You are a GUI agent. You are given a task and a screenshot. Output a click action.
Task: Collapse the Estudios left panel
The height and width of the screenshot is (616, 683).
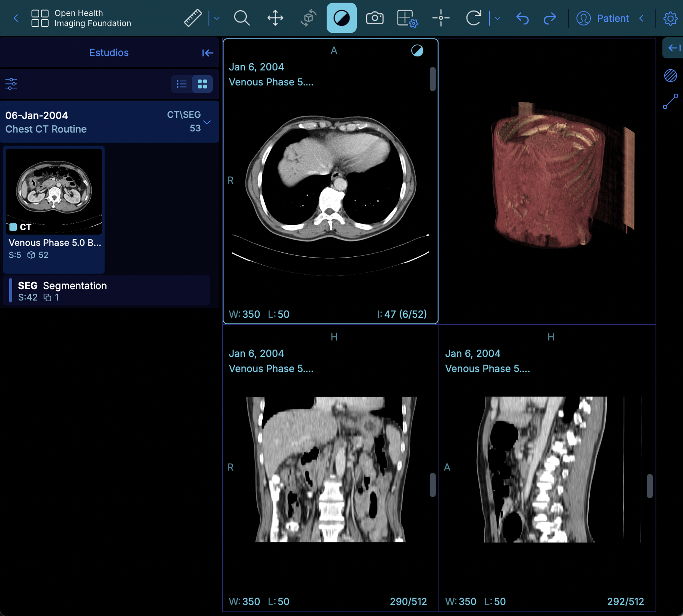(207, 53)
